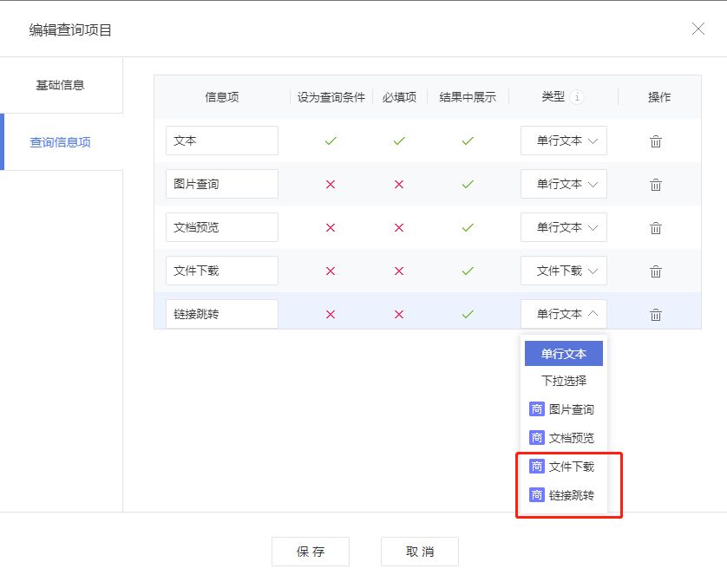This screenshot has width=727, height=588.
Task: Toggle 必填项 for the 文档预览 row
Action: coord(399,227)
